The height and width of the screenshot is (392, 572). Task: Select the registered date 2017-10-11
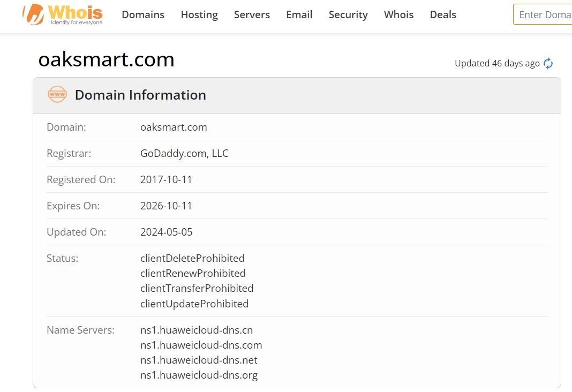pos(166,180)
